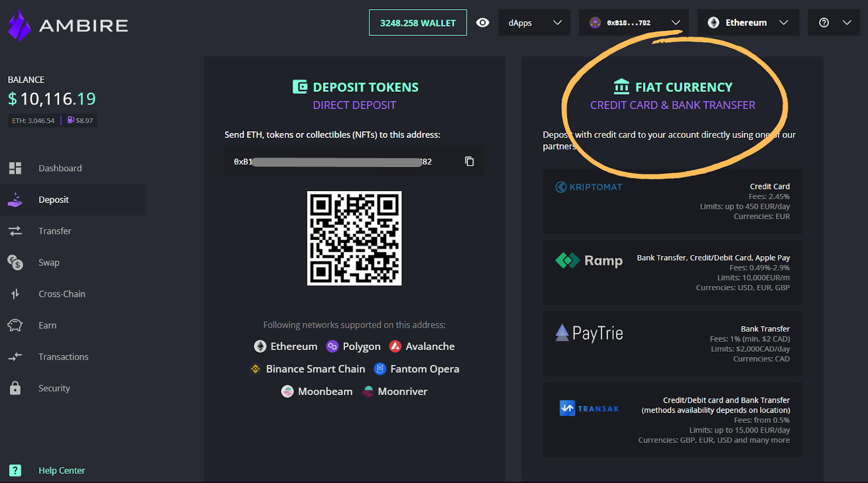This screenshot has height=483, width=868.
Task: Open the help question mark dropdown
Action: click(834, 23)
